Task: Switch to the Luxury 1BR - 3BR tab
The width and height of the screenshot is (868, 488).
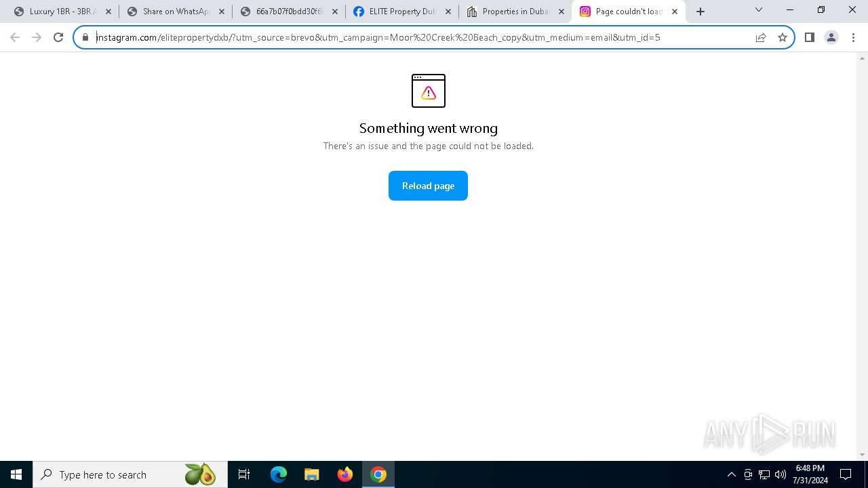Action: coord(61,12)
